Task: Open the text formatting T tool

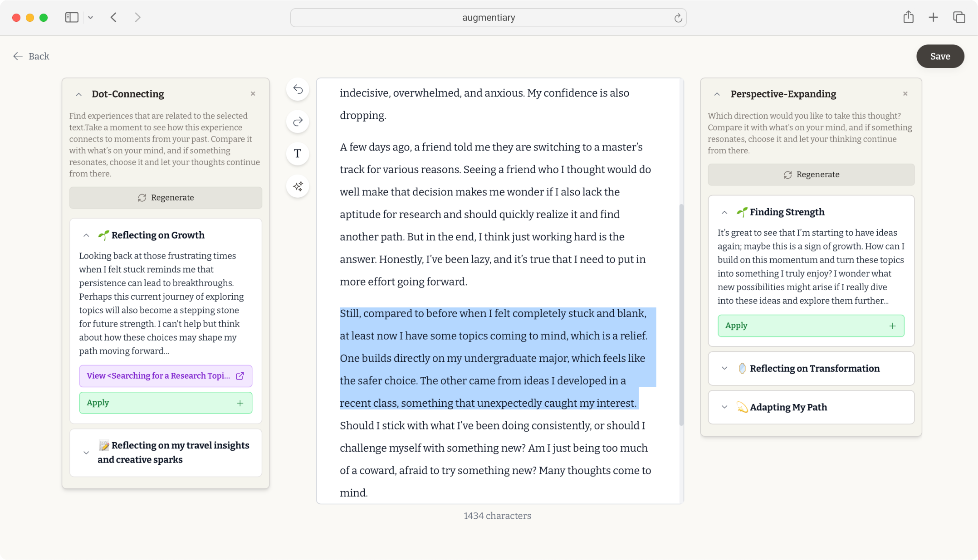Action: 298,154
